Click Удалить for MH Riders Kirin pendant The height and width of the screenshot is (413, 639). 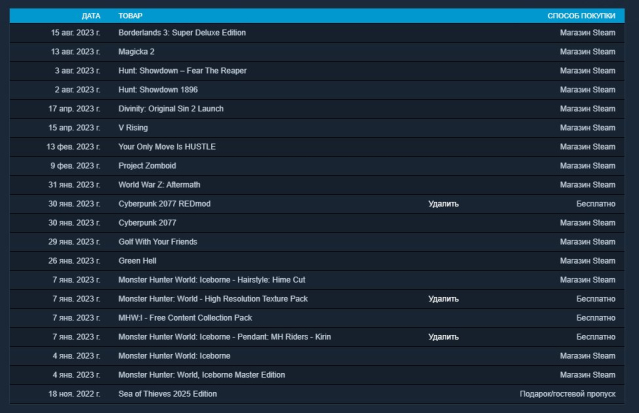pyautogui.click(x=443, y=337)
